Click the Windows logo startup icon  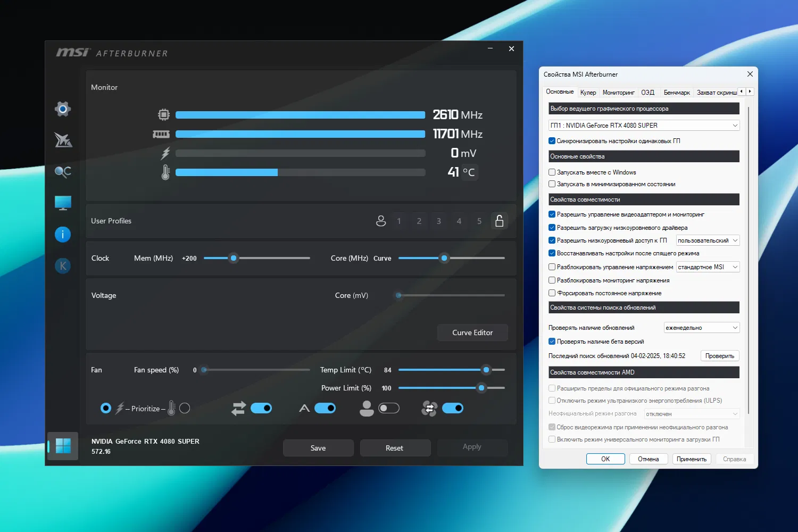click(x=63, y=446)
